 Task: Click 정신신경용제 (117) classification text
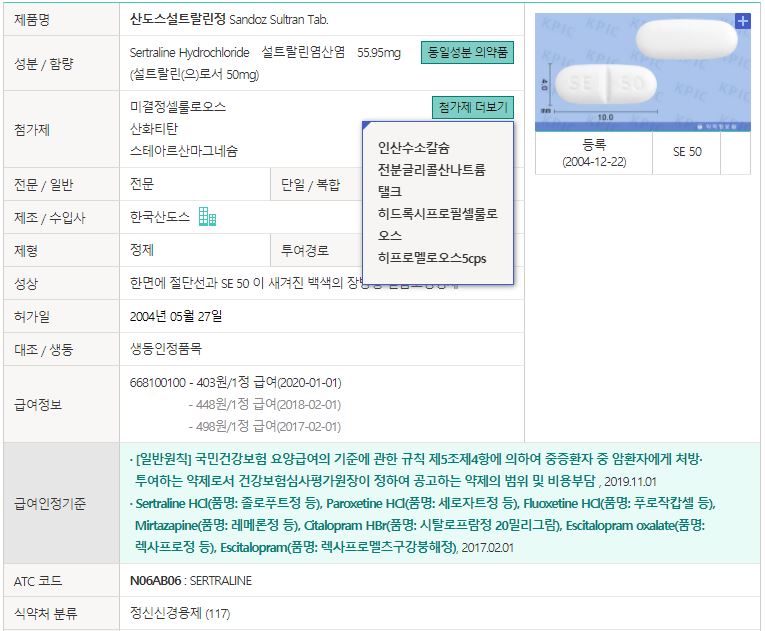click(x=180, y=613)
